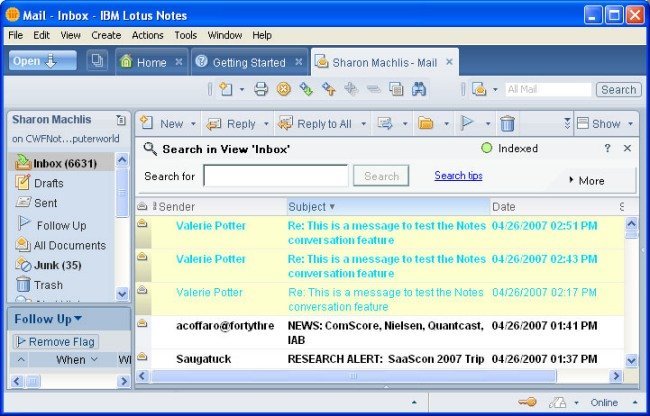Click the Trash delete icon in action bar
This screenshot has height=416, width=650.
pos(508,124)
